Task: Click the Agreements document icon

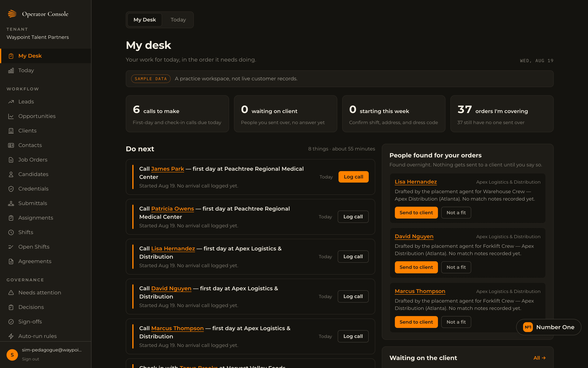Action: [11, 261]
